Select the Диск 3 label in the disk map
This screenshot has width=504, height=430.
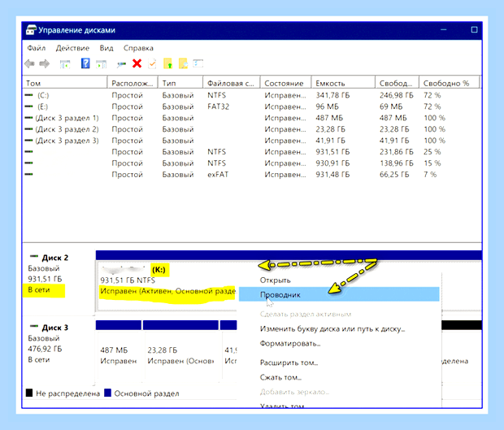point(55,328)
